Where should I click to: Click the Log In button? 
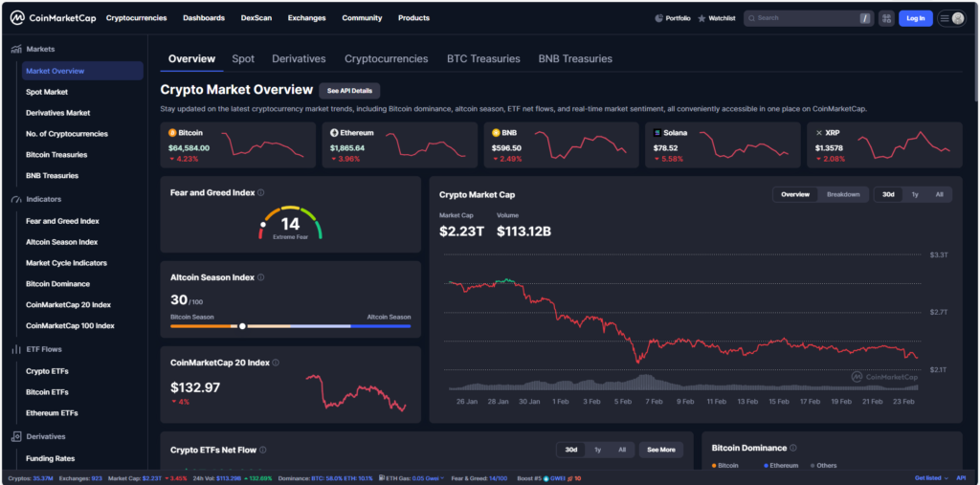pos(915,18)
